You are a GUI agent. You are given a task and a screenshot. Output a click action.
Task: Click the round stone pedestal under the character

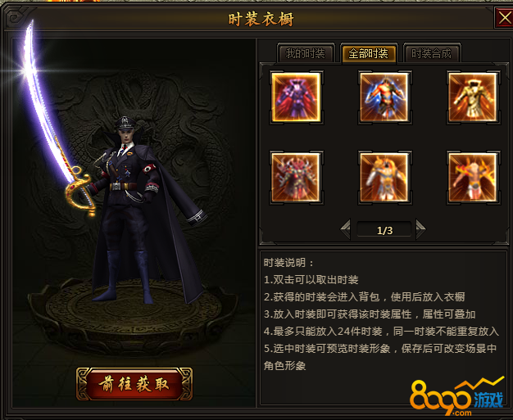133,315
